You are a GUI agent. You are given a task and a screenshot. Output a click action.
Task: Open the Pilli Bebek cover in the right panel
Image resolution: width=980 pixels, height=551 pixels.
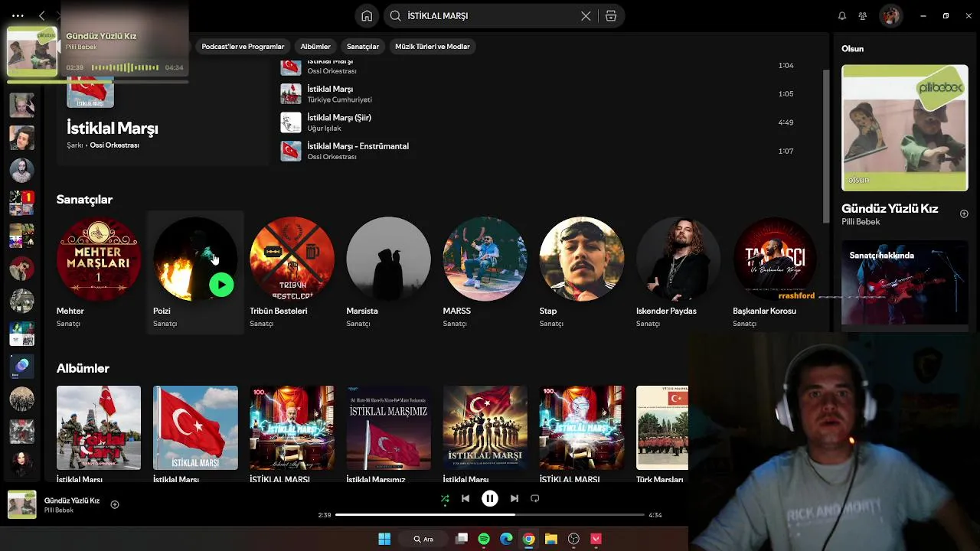pyautogui.click(x=905, y=128)
